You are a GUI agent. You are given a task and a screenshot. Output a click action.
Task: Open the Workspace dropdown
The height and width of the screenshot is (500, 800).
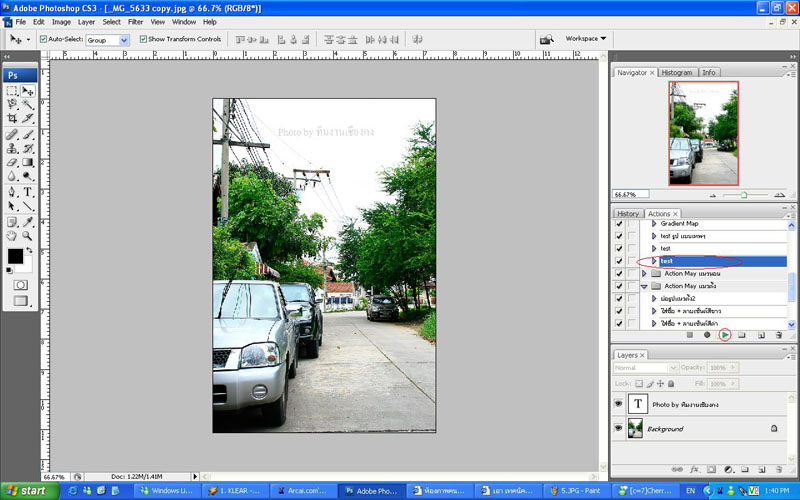[586, 39]
